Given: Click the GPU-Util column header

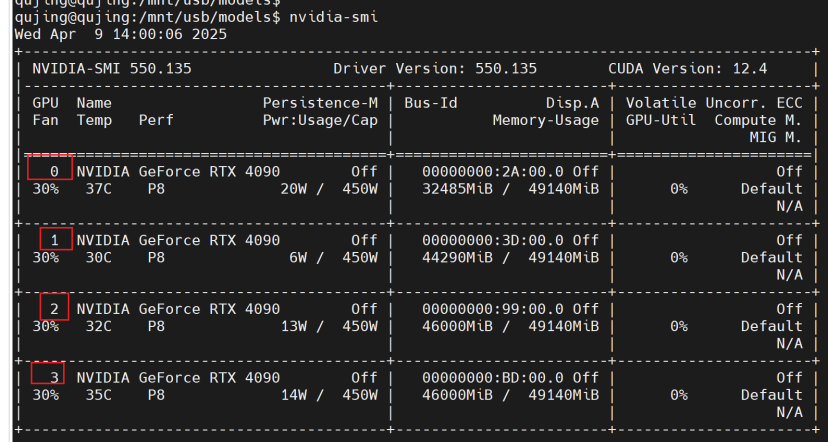Looking at the screenshot, I should [661, 120].
